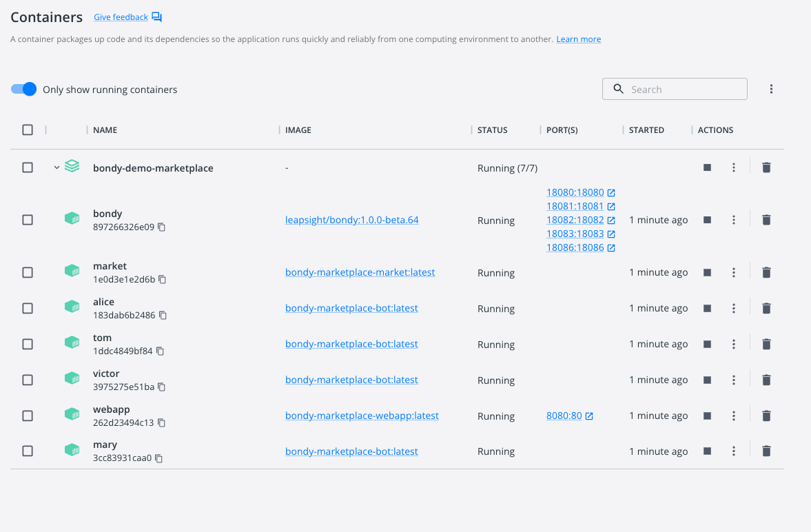The width and height of the screenshot is (811, 532).
Task: Open bondy-marketplace-webapp:latest image link
Action: [x=362, y=416]
